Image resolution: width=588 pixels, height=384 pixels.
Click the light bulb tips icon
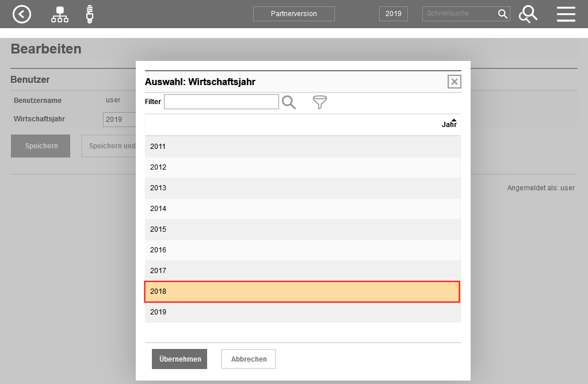tap(89, 14)
